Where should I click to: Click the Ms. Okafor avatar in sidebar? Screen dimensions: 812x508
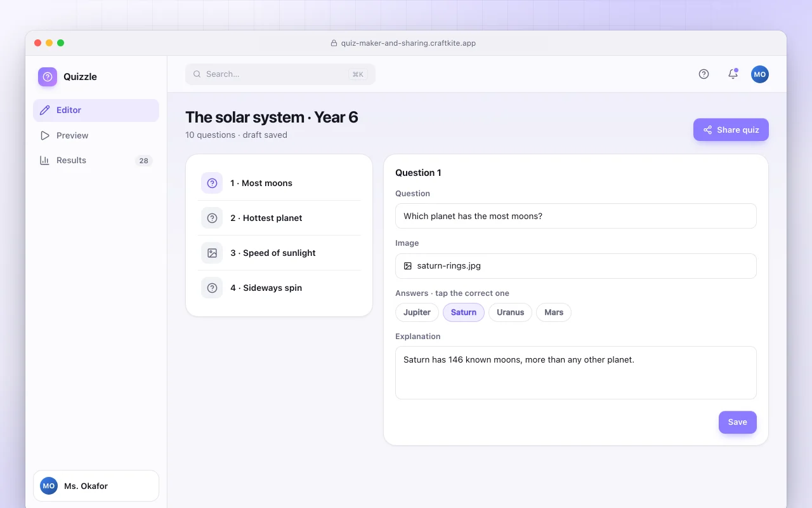(x=49, y=486)
